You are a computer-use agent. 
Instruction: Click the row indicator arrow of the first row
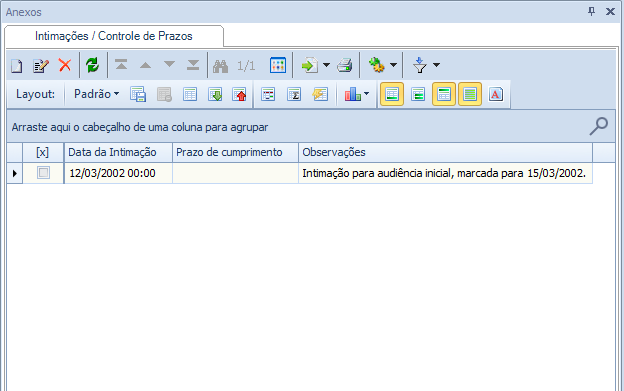[x=15, y=173]
